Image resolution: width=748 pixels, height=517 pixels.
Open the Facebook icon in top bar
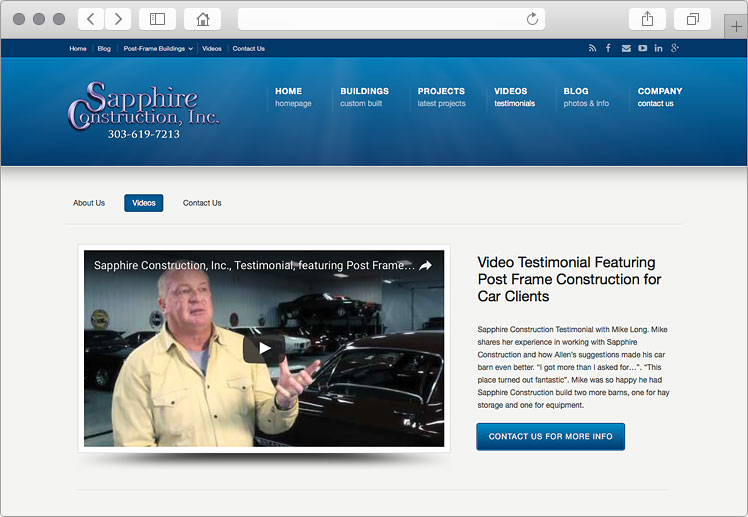608,48
